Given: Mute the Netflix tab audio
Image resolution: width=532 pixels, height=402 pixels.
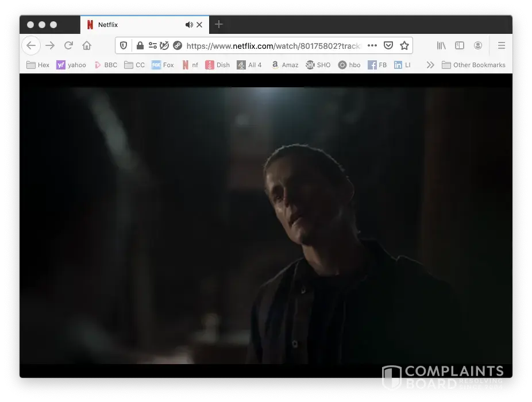Looking at the screenshot, I should 188,25.
